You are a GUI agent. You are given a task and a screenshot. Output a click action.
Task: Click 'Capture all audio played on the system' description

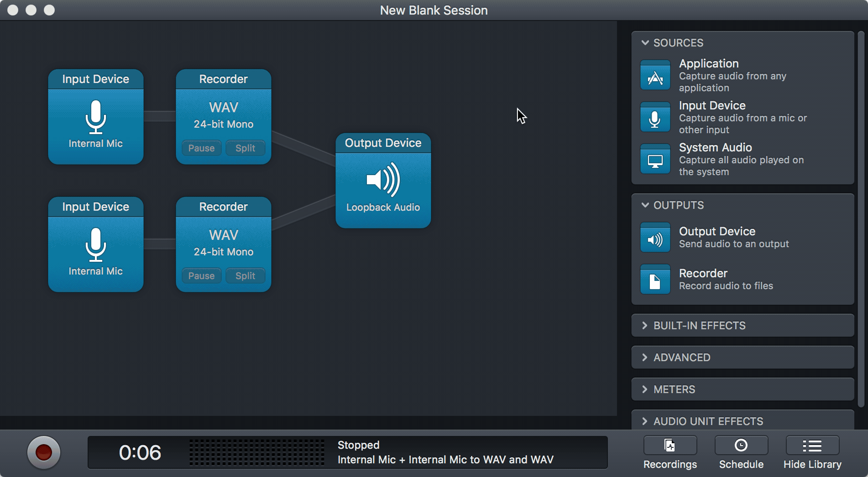[742, 166]
